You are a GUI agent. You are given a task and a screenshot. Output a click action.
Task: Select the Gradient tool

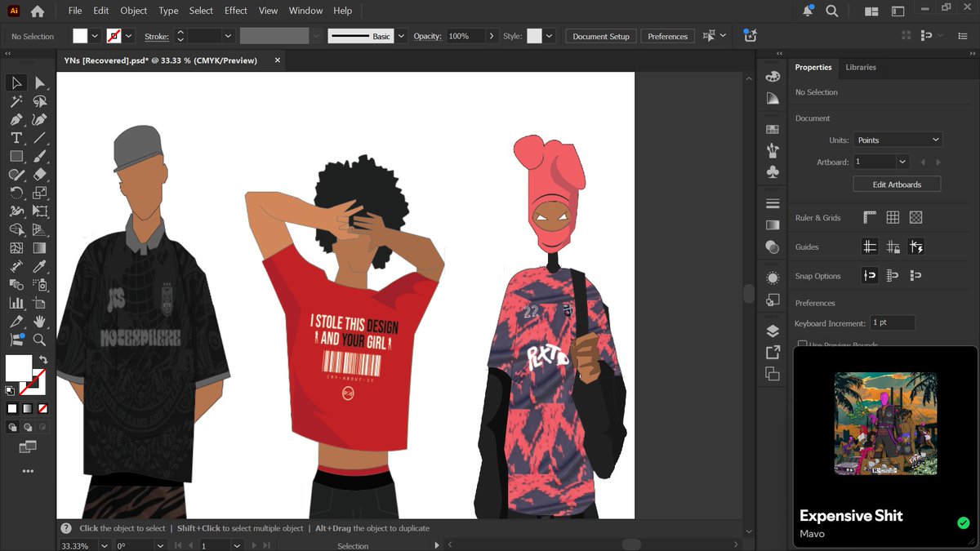pos(40,248)
